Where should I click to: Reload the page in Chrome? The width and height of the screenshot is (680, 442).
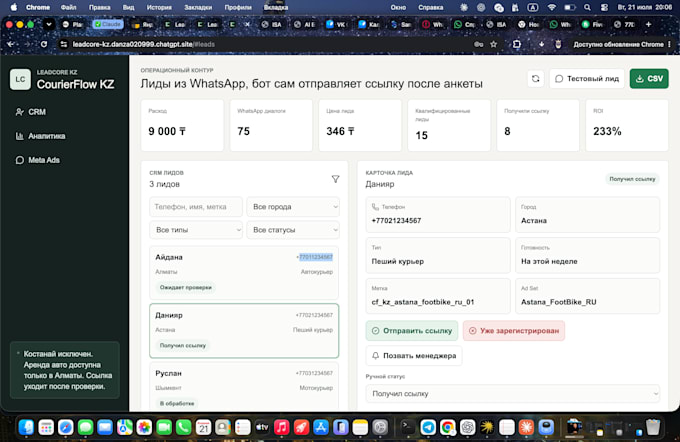pyautogui.click(x=44, y=44)
